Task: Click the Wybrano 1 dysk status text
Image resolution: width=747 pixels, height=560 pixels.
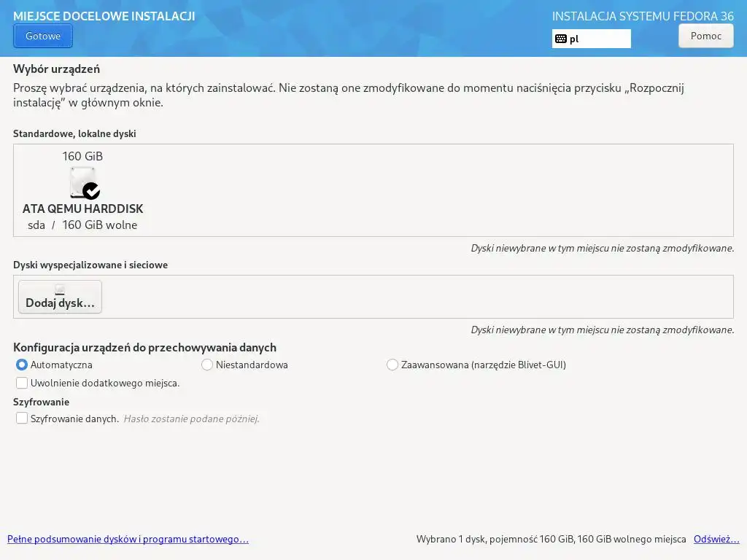Action: (551, 539)
